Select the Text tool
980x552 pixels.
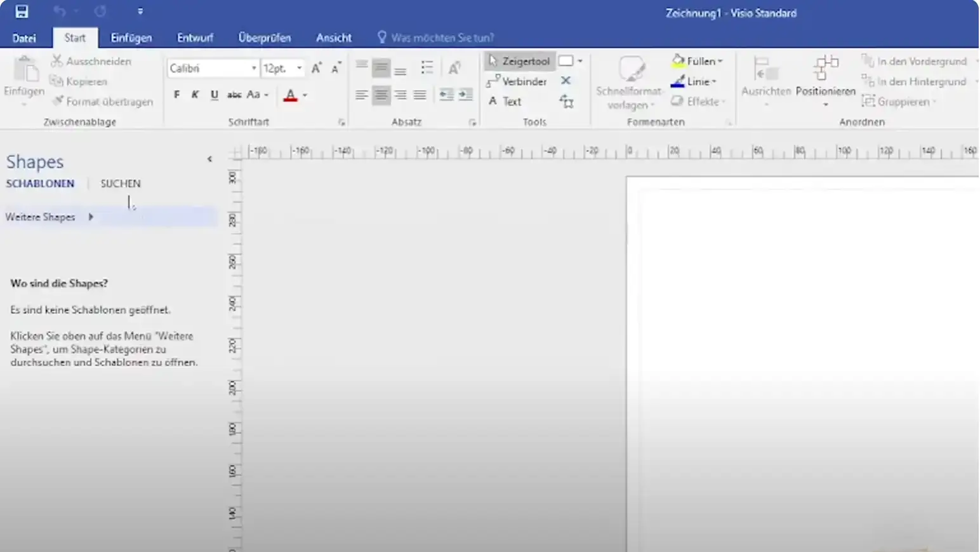(505, 101)
